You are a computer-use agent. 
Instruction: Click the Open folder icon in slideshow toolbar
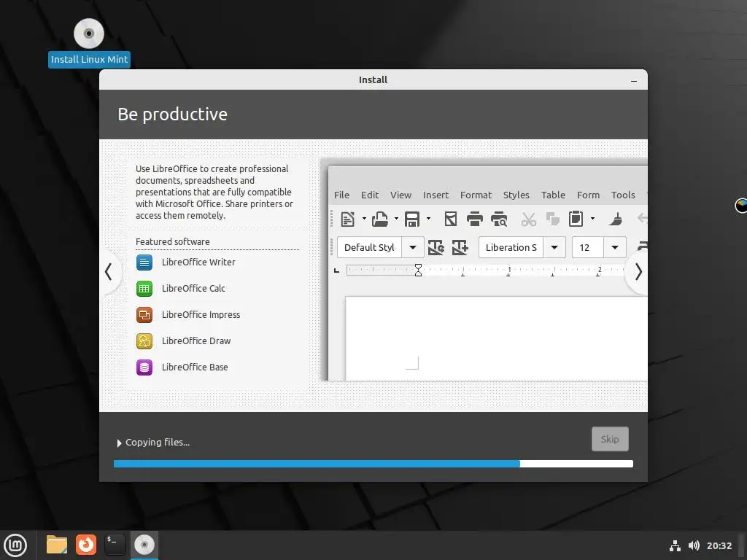[x=379, y=219]
